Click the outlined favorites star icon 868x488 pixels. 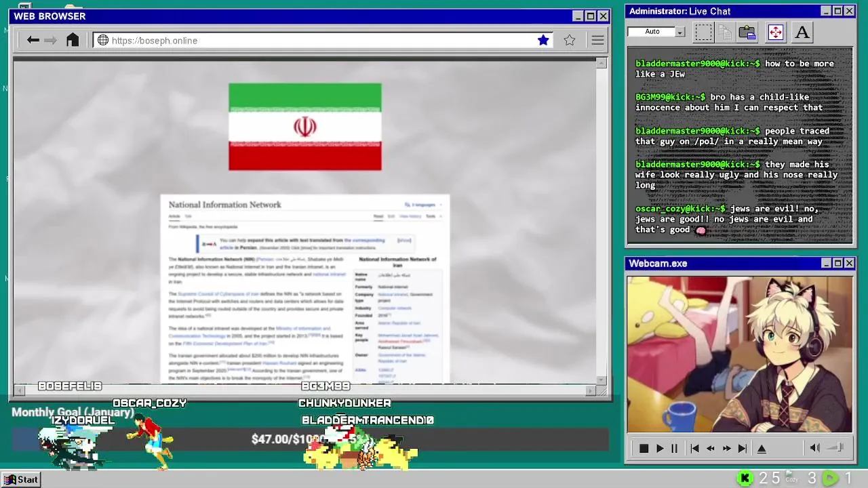tap(570, 40)
